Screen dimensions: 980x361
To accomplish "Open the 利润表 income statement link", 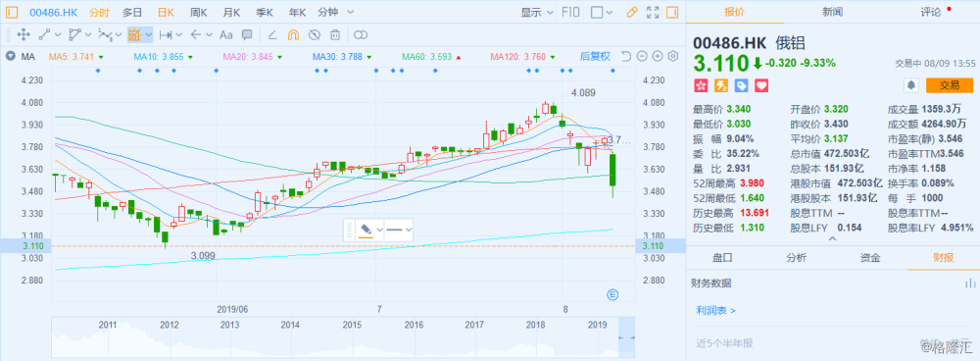I will click(x=715, y=310).
